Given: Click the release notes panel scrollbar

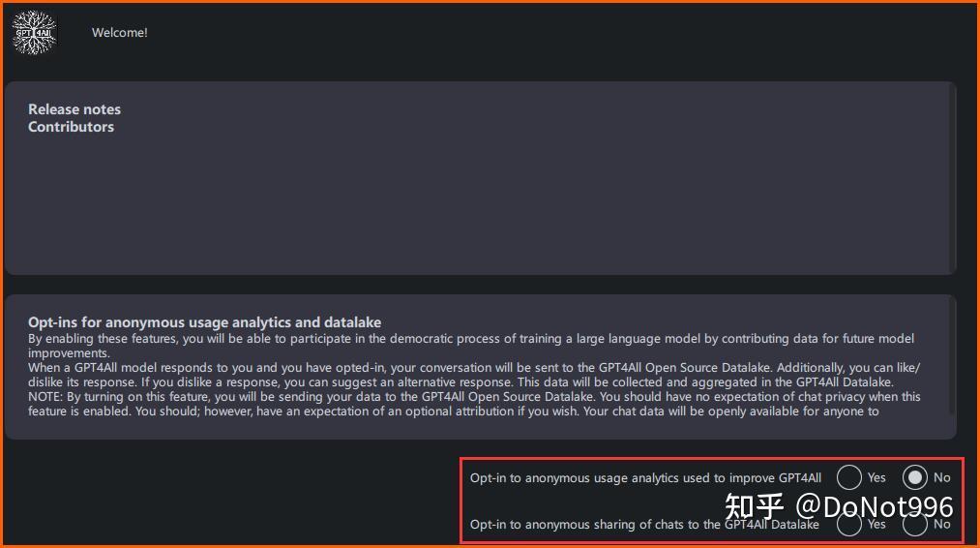Looking at the screenshot, I should pyautogui.click(x=953, y=177).
